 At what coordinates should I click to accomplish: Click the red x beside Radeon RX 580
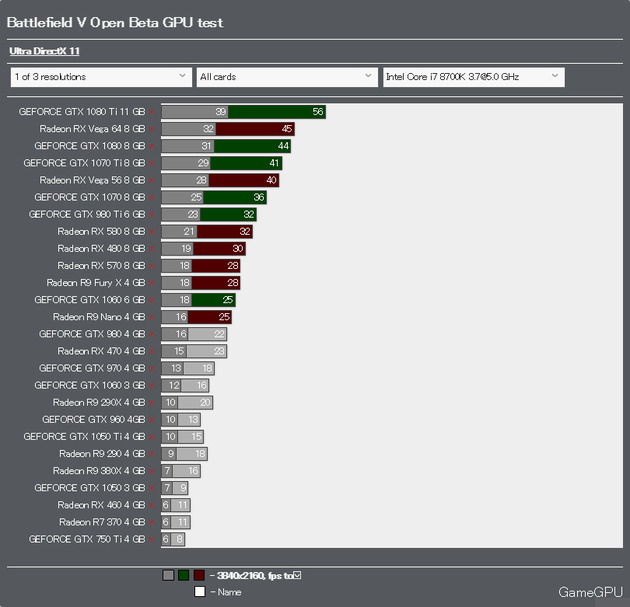[x=152, y=232]
